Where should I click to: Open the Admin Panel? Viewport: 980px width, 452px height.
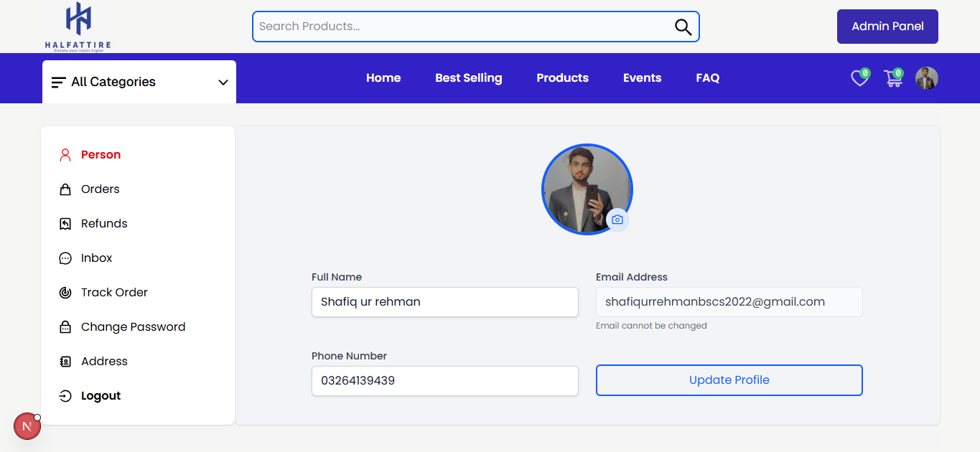[x=887, y=27]
